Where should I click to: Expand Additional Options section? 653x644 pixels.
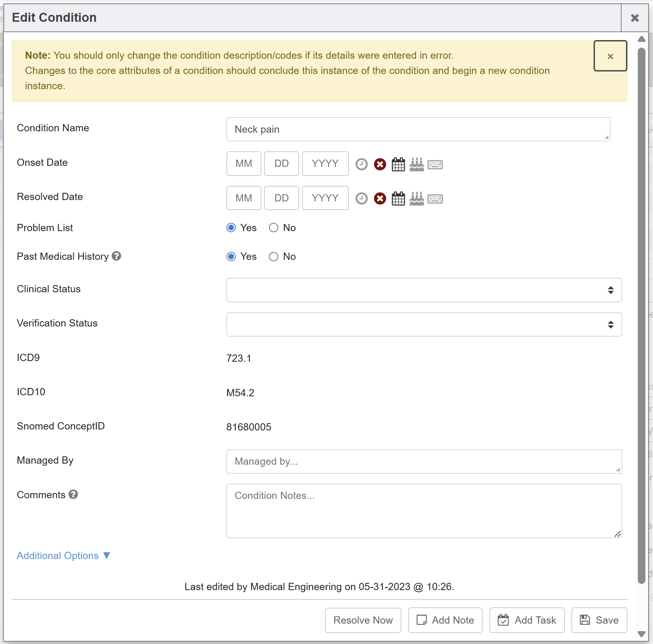[x=63, y=556]
